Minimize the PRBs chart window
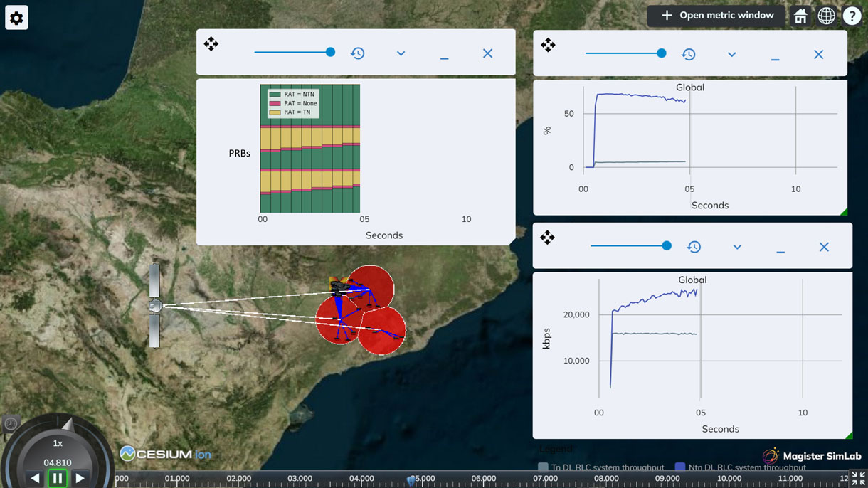 [444, 58]
